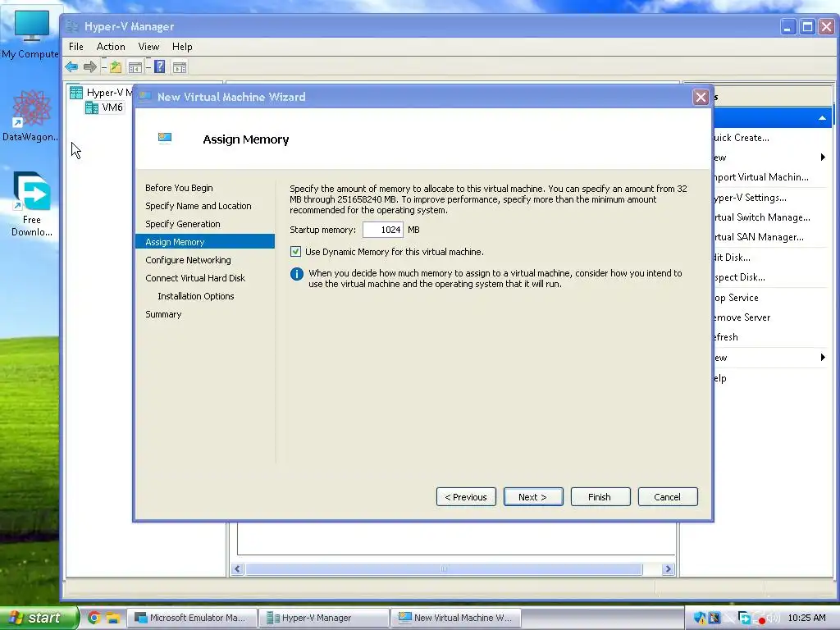Toggle the Show/Hide Action Pane toolbar icon
This screenshot has width=840, height=630.
pos(180,67)
